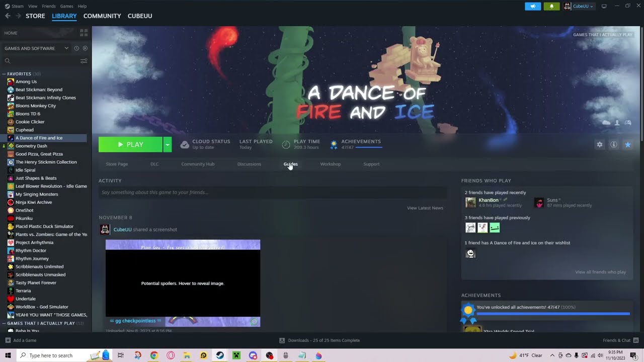Open Task View in taskbar

(x=121, y=355)
